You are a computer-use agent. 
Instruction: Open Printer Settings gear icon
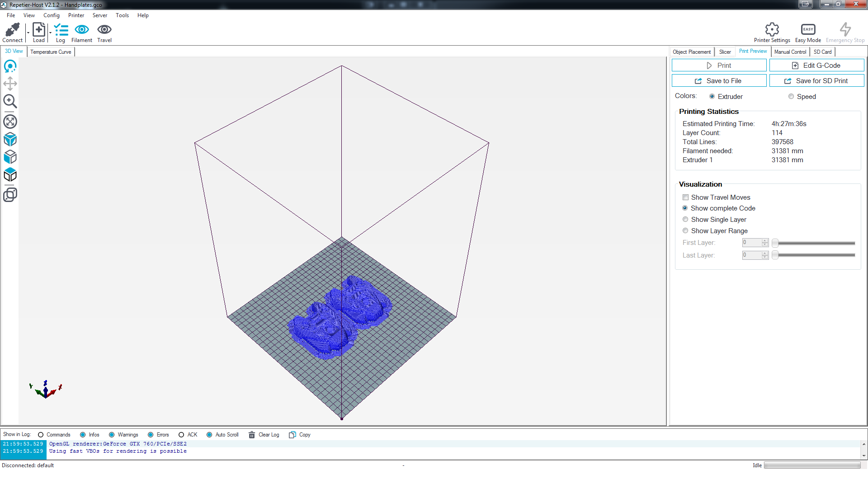click(x=772, y=30)
